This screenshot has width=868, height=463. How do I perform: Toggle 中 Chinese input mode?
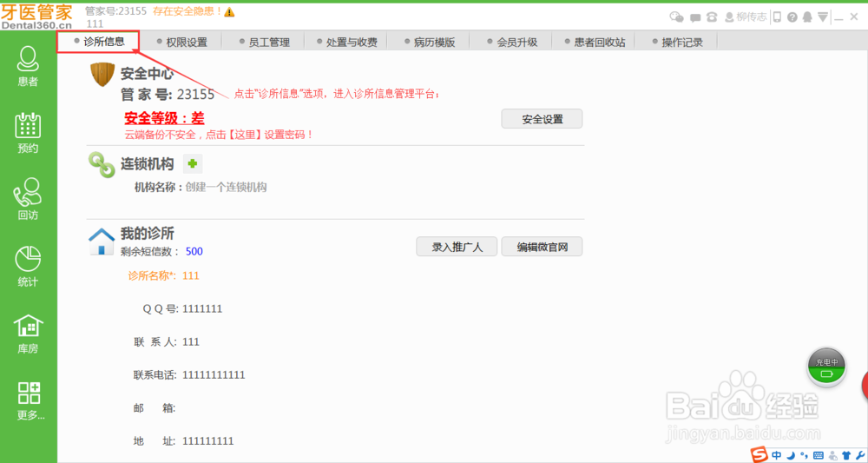click(777, 455)
